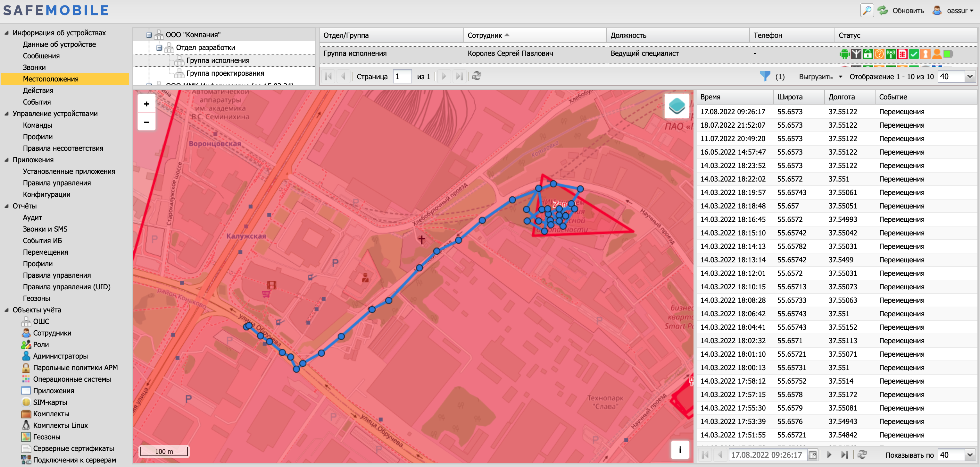Select the Группа проектирования tree item
980x467 pixels.
click(x=225, y=73)
